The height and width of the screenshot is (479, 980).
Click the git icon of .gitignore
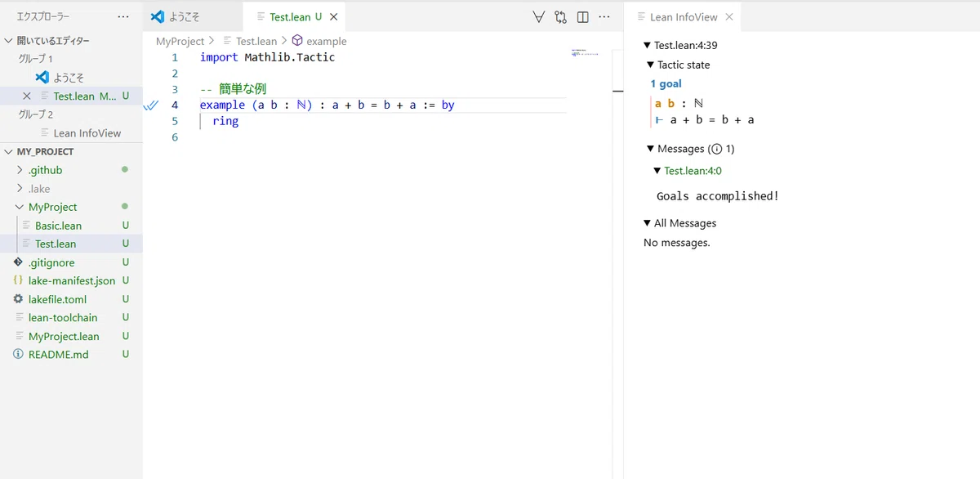(18, 262)
